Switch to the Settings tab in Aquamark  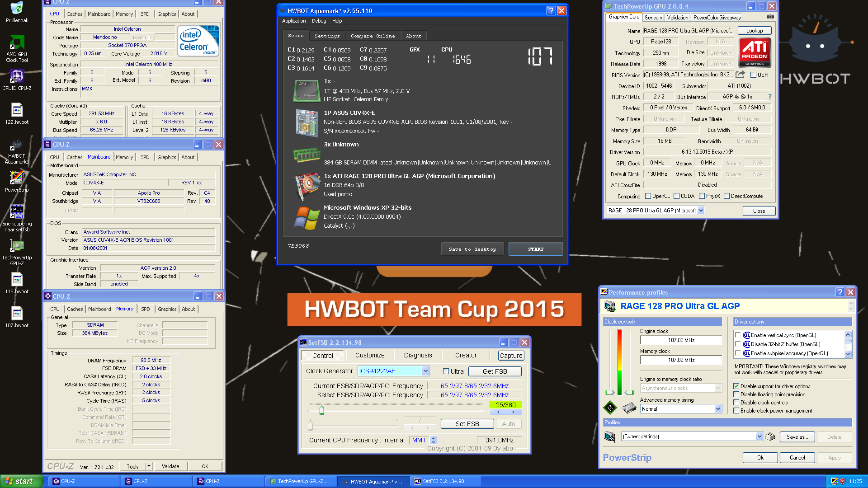point(327,36)
